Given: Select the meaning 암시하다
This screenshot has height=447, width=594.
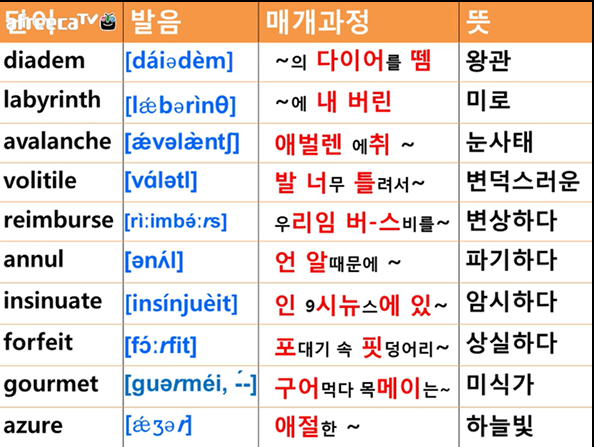Looking at the screenshot, I should pos(511,302).
